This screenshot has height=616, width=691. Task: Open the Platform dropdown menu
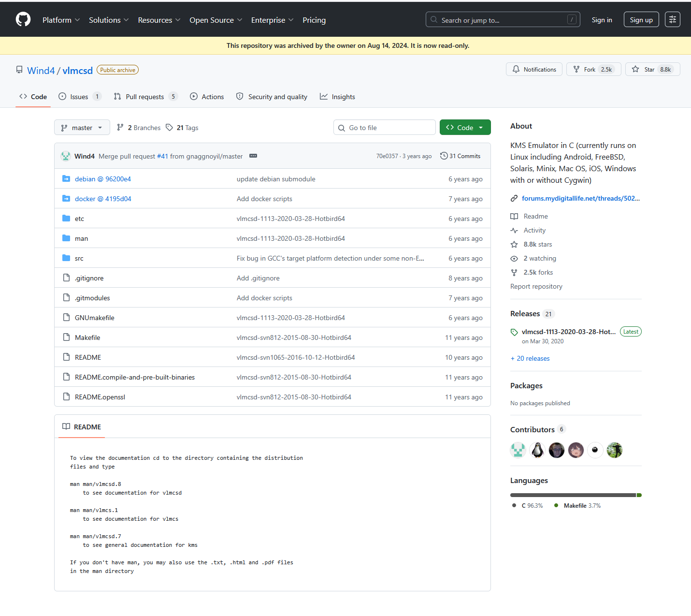pyautogui.click(x=61, y=20)
